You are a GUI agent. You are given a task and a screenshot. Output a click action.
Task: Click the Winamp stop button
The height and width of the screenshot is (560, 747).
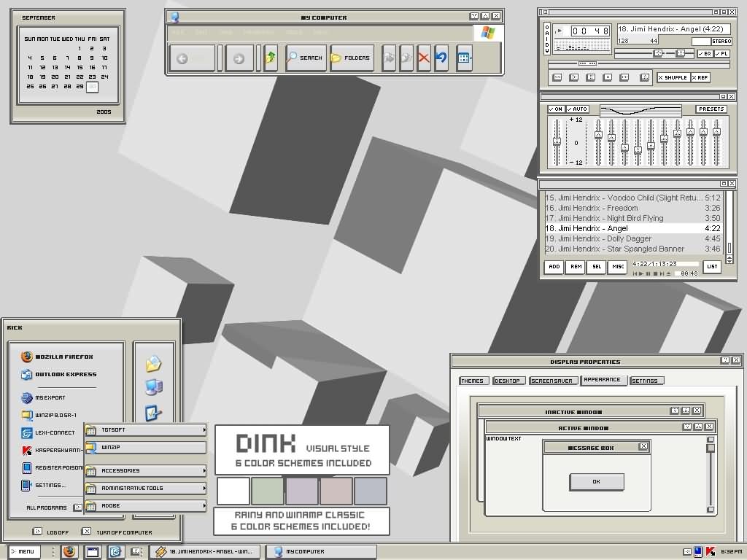[x=608, y=77]
